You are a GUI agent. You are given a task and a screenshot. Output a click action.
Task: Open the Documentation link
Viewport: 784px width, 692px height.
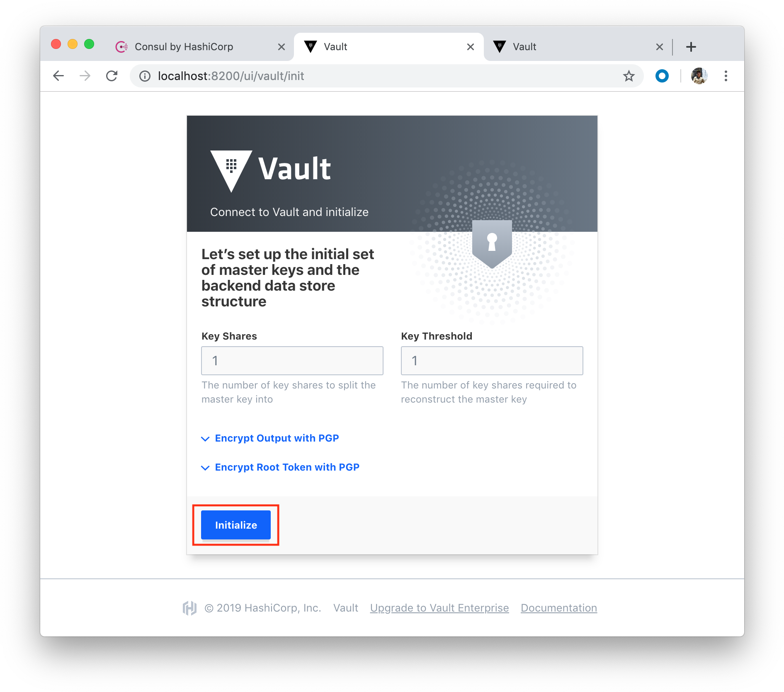(559, 608)
